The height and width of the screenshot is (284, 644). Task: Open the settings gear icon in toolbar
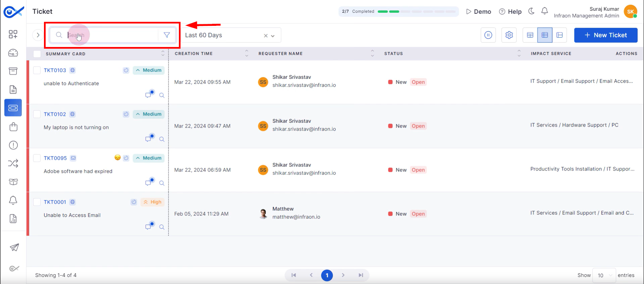pos(509,35)
